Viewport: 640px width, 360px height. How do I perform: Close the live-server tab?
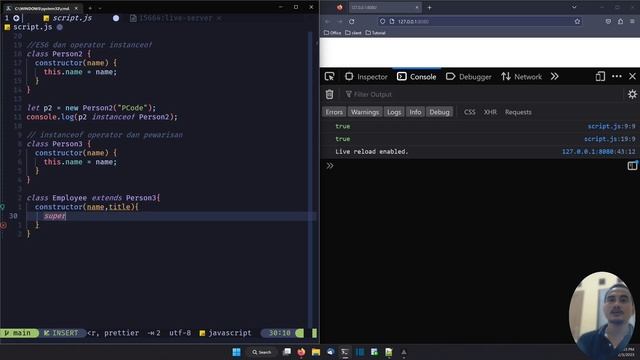(x=219, y=18)
